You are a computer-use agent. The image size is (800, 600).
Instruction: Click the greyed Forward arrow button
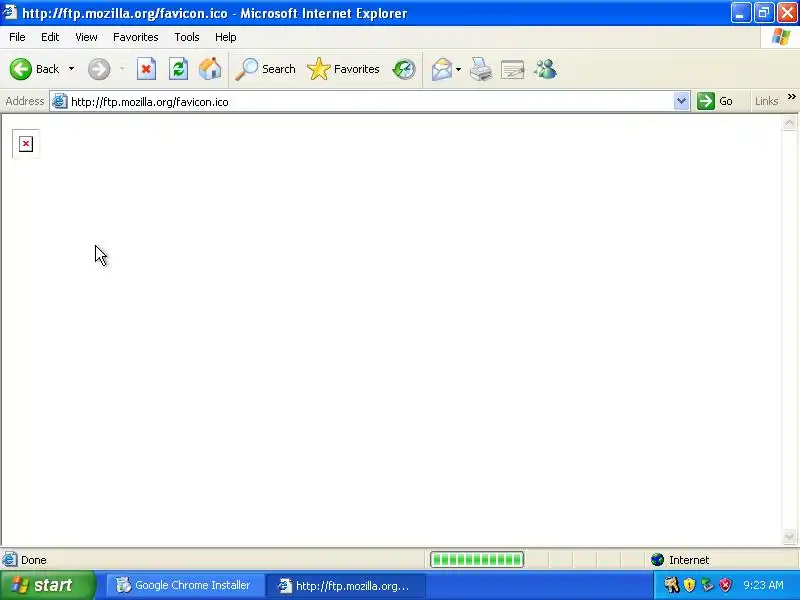click(99, 69)
